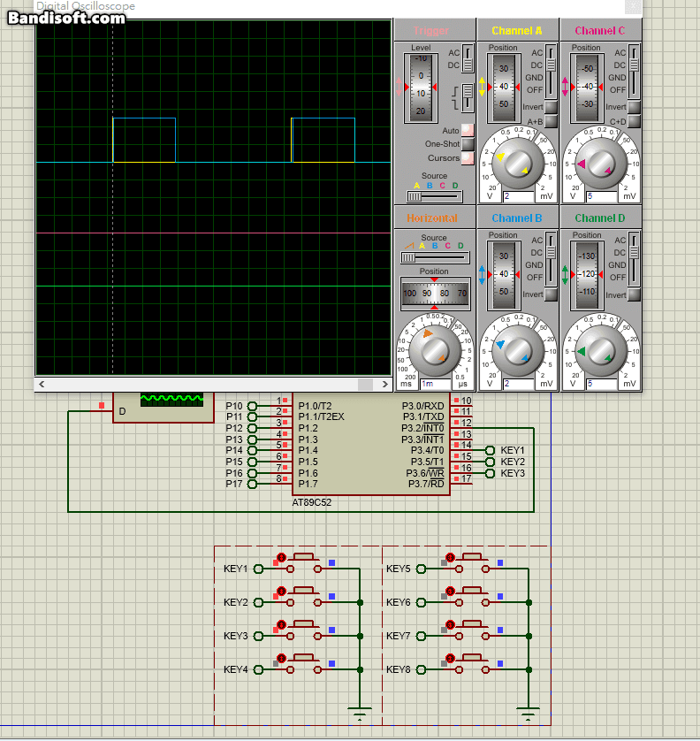
Task: Adjust Channel B coupling mode slider
Action: coord(551,258)
